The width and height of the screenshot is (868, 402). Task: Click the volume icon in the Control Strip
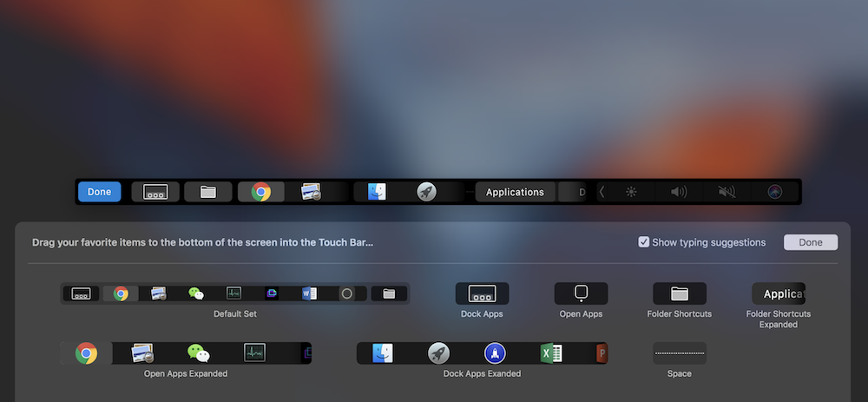pos(679,192)
